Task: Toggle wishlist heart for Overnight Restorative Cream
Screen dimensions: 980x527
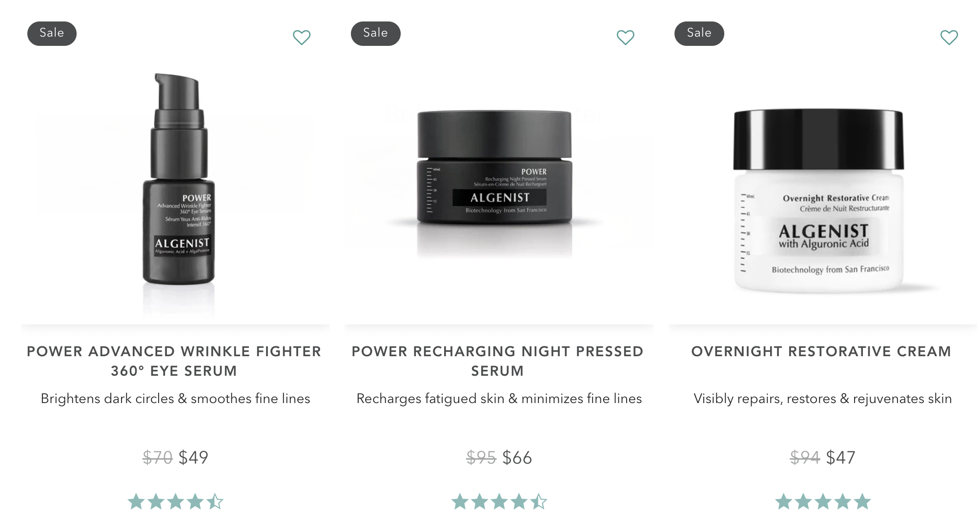Action: tap(949, 37)
